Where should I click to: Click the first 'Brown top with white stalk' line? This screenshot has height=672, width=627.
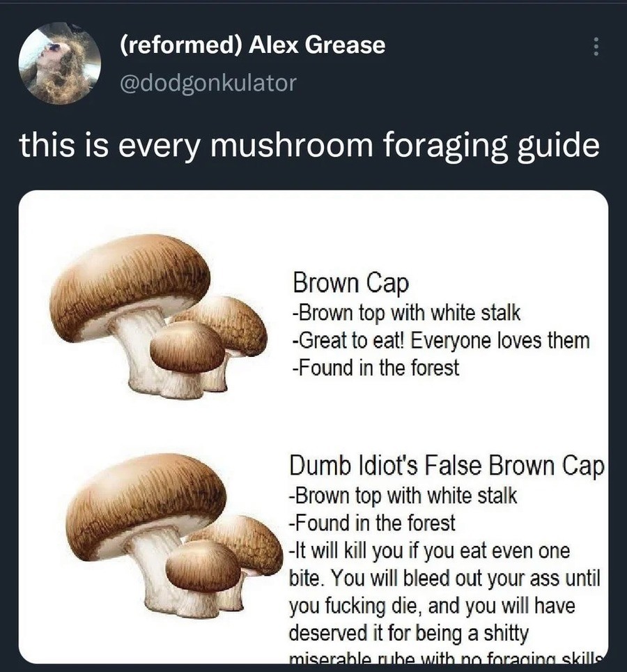coord(406,313)
